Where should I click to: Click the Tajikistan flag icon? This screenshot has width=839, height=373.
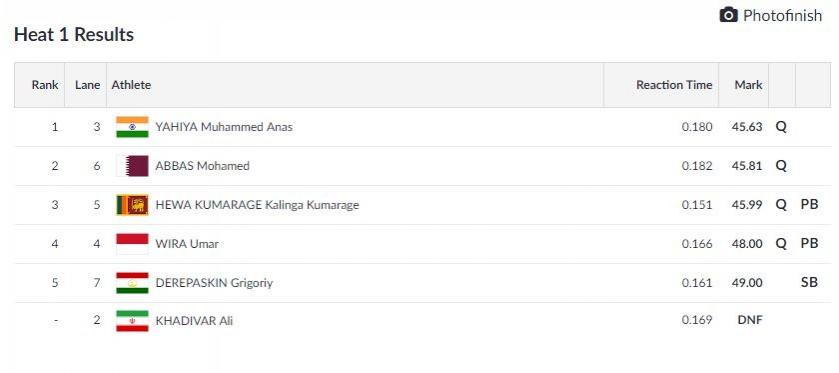point(132,283)
